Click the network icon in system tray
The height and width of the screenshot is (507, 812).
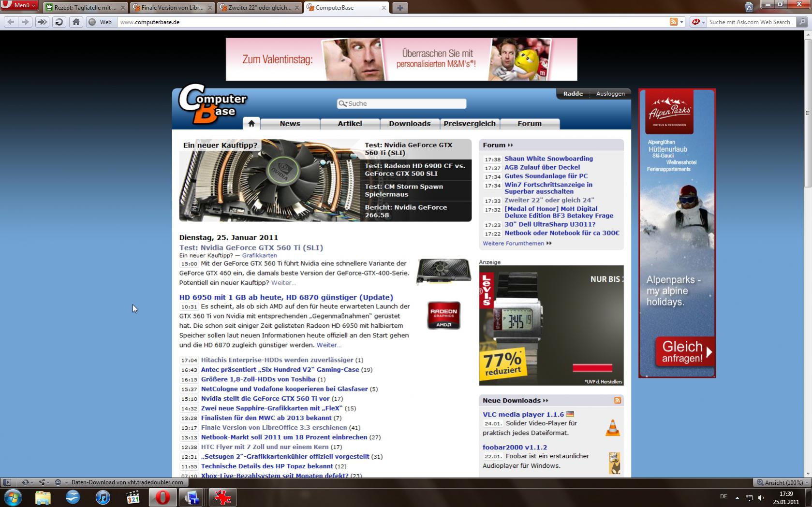[x=749, y=498]
